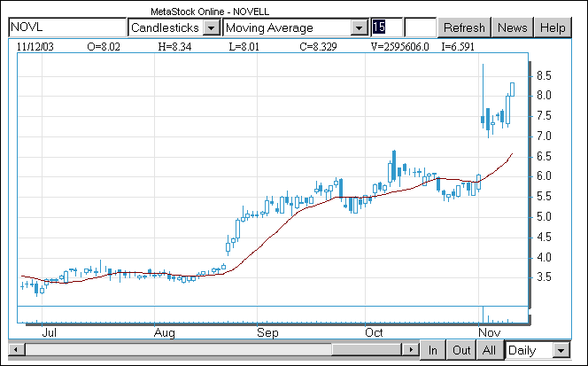The height and width of the screenshot is (366, 588).
Task: Open the Help button
Action: coord(553,27)
